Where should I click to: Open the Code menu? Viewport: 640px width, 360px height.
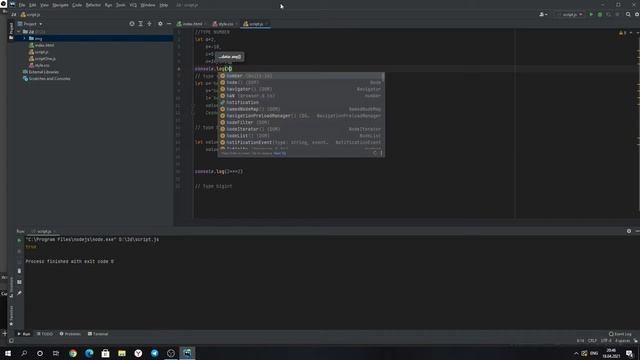(x=77, y=5)
